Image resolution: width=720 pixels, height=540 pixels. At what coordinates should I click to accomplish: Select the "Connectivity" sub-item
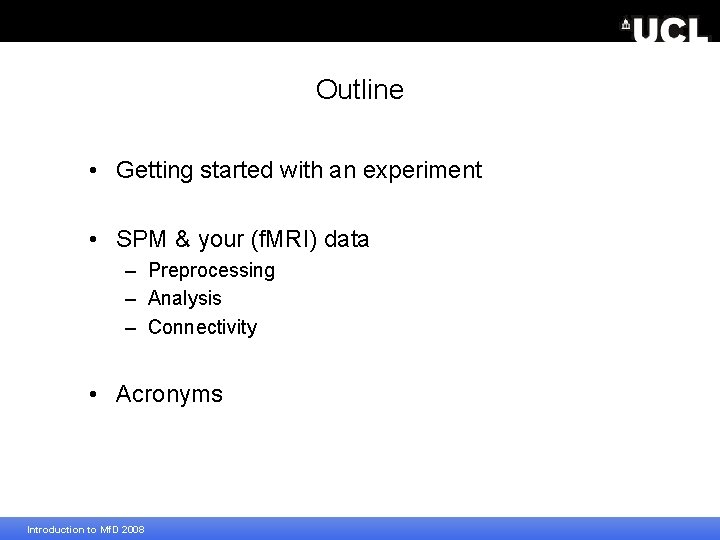pos(202,327)
